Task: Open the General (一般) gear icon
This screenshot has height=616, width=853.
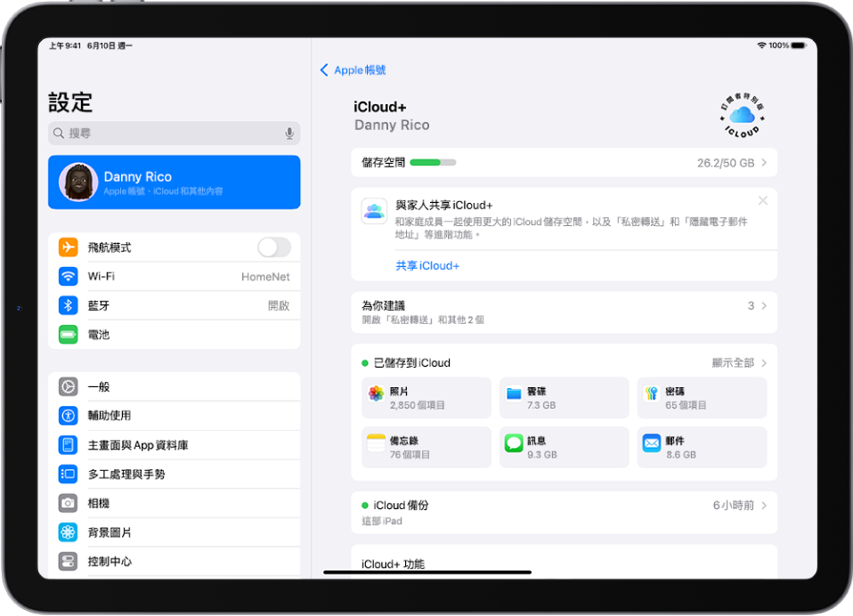Action: 68,386
